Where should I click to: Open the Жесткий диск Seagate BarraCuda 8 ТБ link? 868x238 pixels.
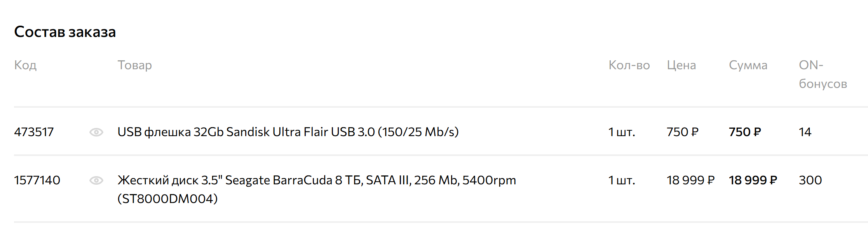[x=317, y=190]
